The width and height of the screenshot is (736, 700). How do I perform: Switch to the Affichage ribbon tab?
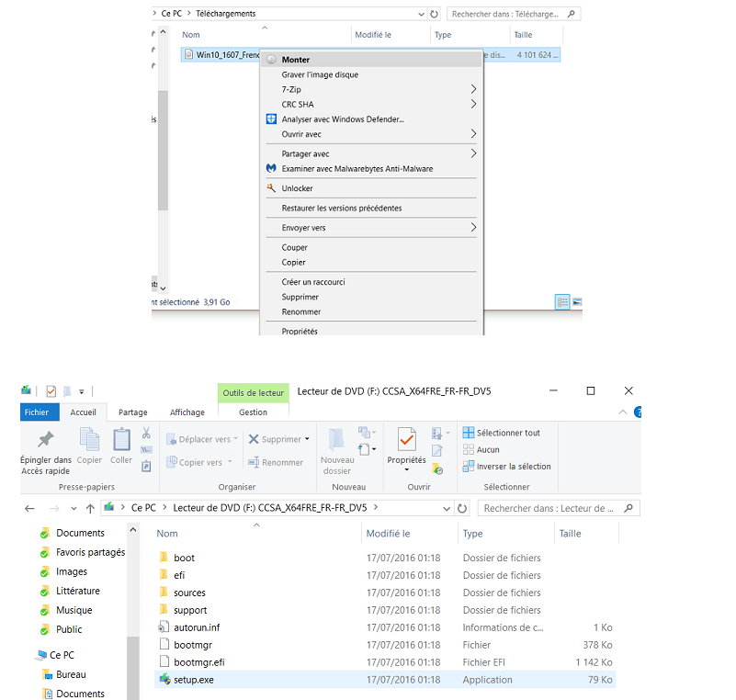coord(187,412)
